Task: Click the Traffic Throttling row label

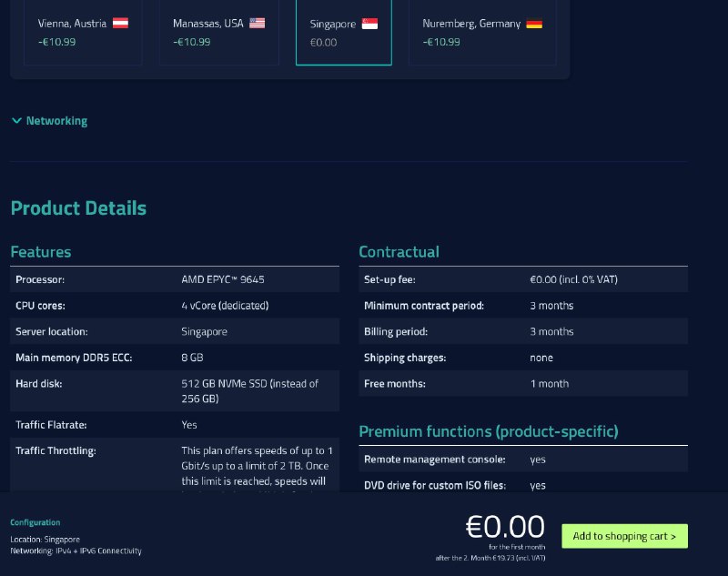Action: [56, 450]
